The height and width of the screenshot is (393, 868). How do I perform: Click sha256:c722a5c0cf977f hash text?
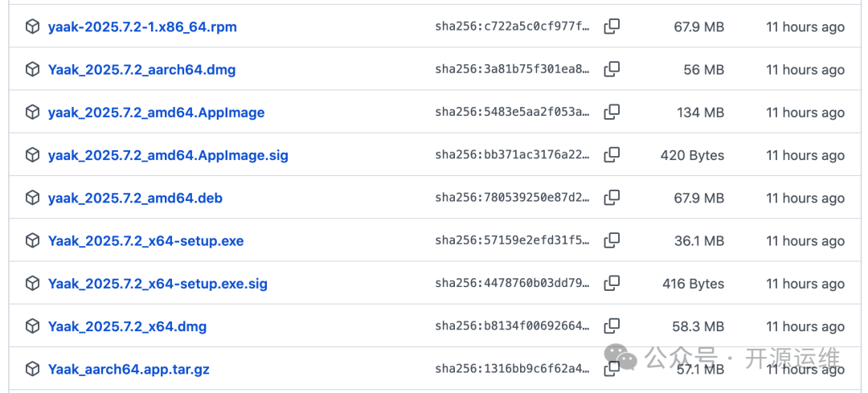[x=512, y=27]
